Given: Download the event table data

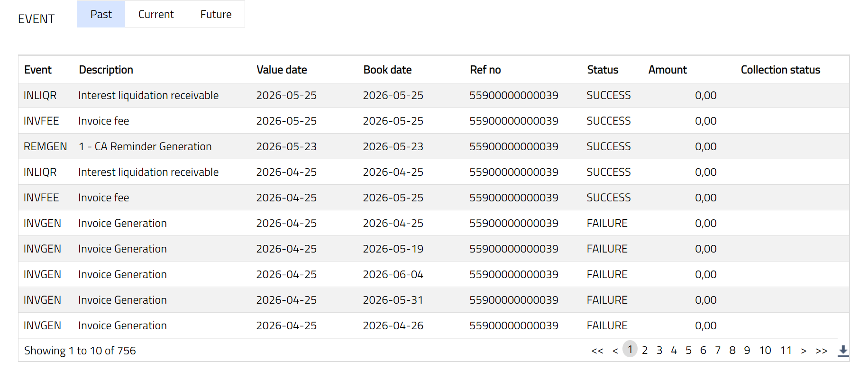Looking at the screenshot, I should (843, 351).
